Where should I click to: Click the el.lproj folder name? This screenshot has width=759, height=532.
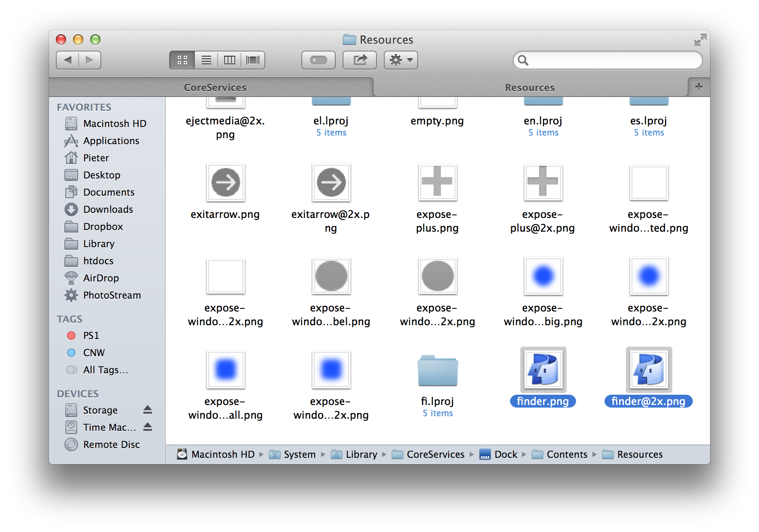(331, 121)
